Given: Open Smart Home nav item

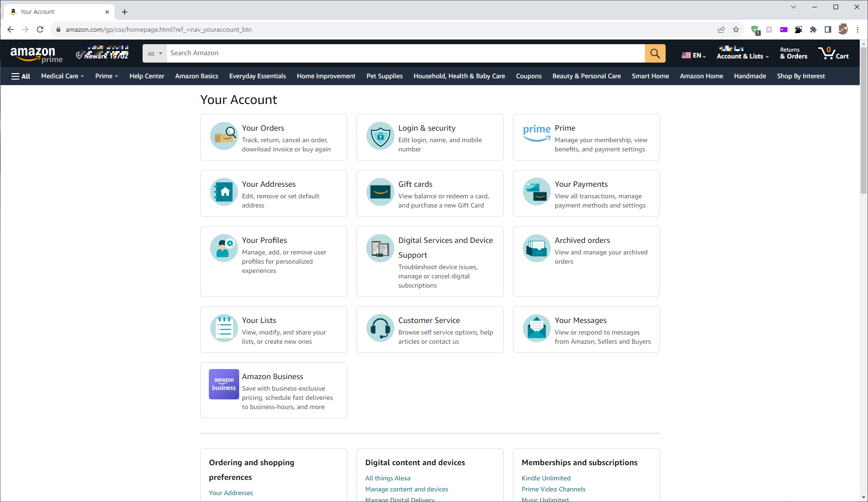Looking at the screenshot, I should [x=650, y=76].
